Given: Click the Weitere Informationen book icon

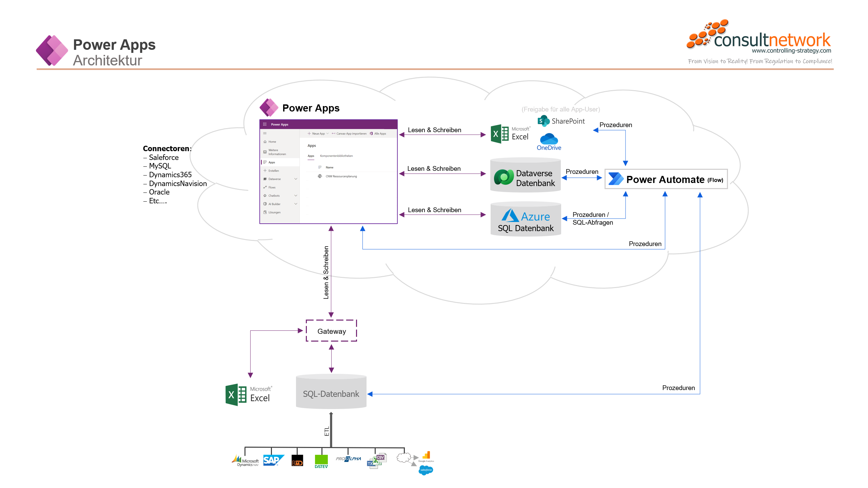Looking at the screenshot, I should [x=264, y=152].
